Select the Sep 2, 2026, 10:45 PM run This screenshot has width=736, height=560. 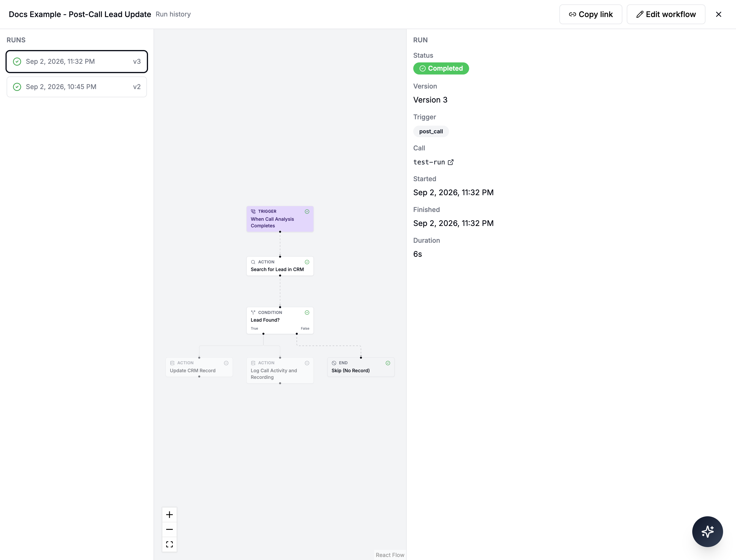coord(77,87)
